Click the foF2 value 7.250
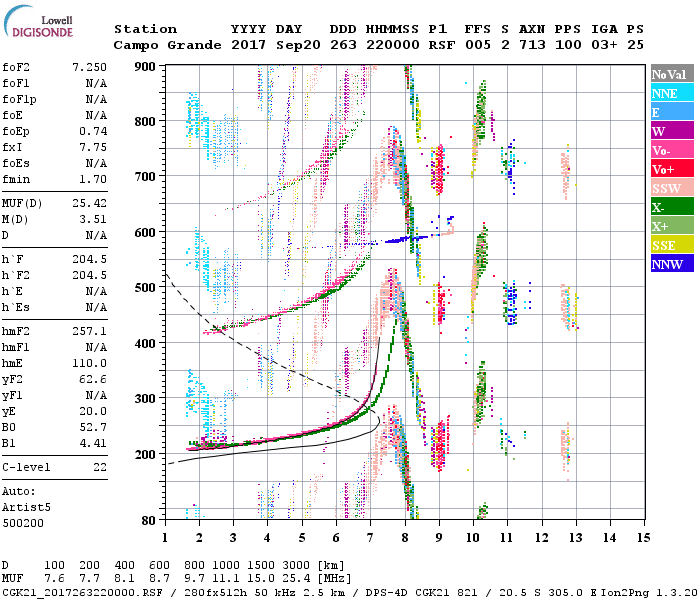The width and height of the screenshot is (700, 600). click(89, 67)
